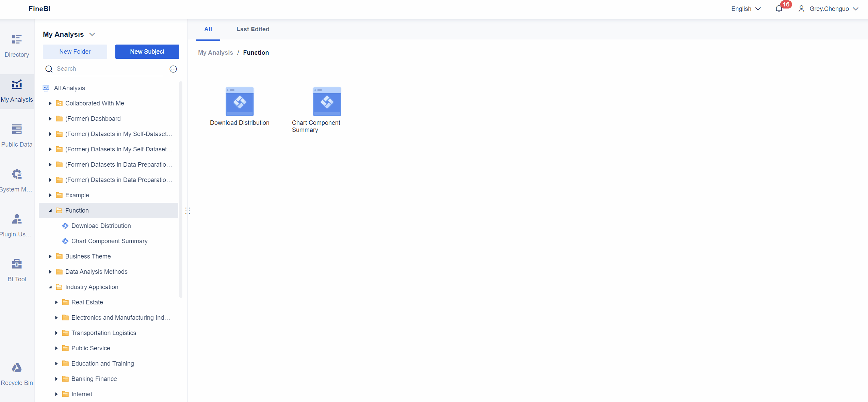868x402 pixels.
Task: Select the All tab
Action: [x=208, y=29]
